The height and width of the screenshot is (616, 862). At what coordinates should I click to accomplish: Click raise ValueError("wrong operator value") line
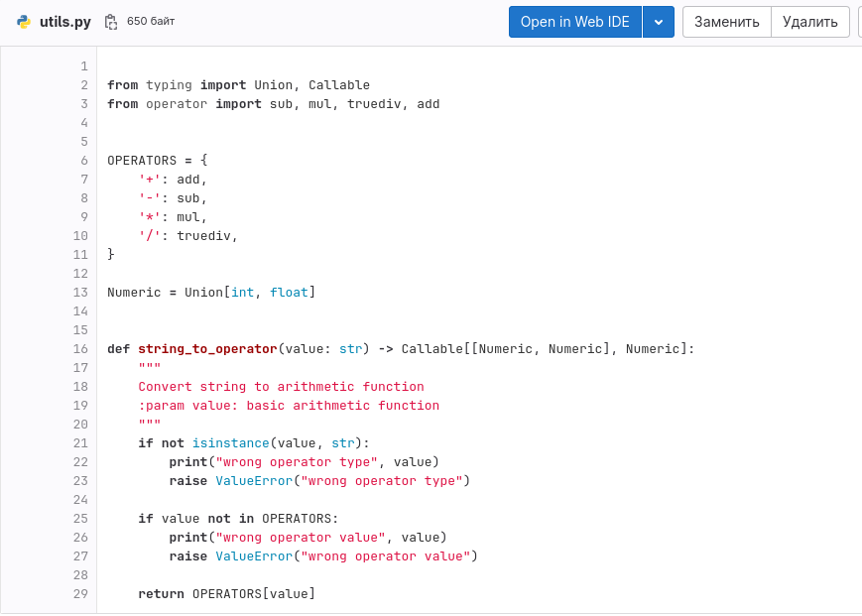tap(323, 556)
